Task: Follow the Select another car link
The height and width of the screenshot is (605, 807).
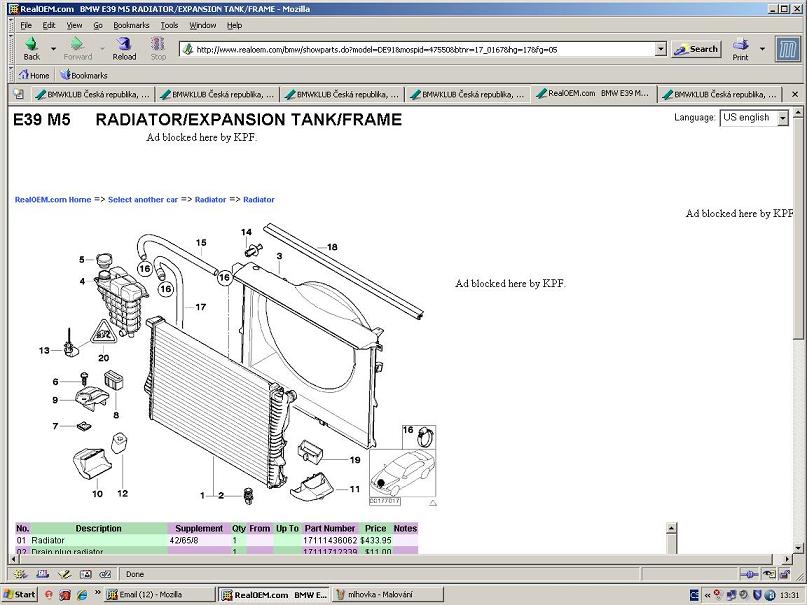Action: coord(143,200)
